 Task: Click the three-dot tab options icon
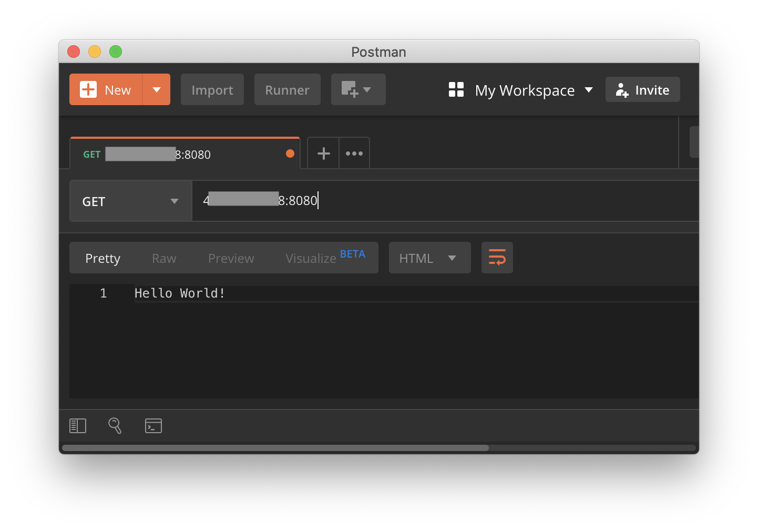[354, 153]
